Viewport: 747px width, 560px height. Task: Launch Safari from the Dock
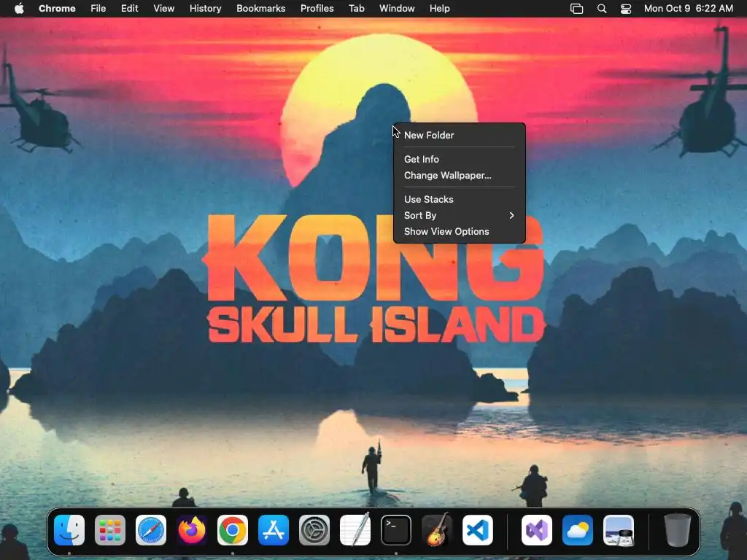click(151, 530)
